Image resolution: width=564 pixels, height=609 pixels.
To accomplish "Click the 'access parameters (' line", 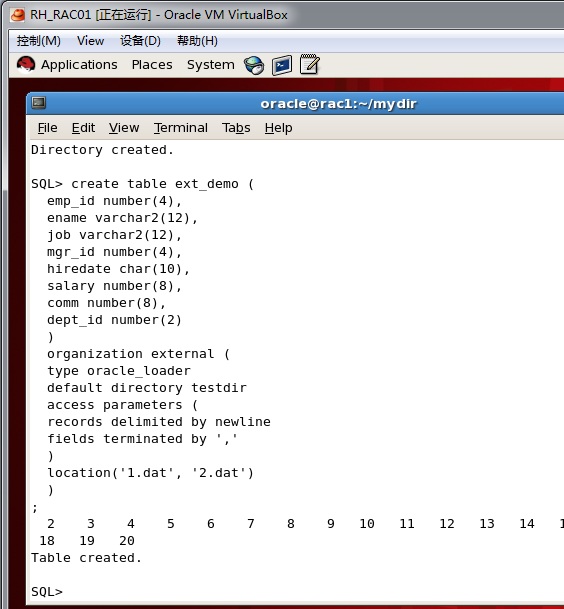I will (x=122, y=405).
